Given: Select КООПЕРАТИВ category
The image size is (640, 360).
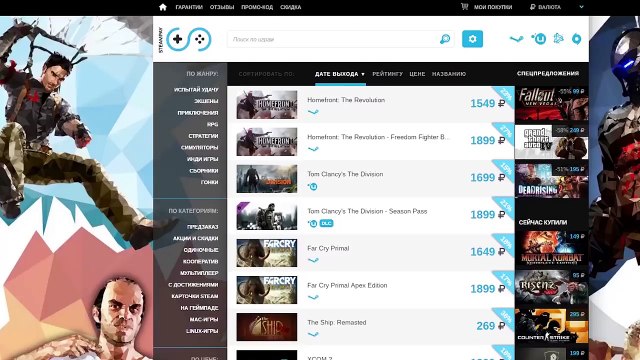Looking at the screenshot, I should [x=200, y=261].
